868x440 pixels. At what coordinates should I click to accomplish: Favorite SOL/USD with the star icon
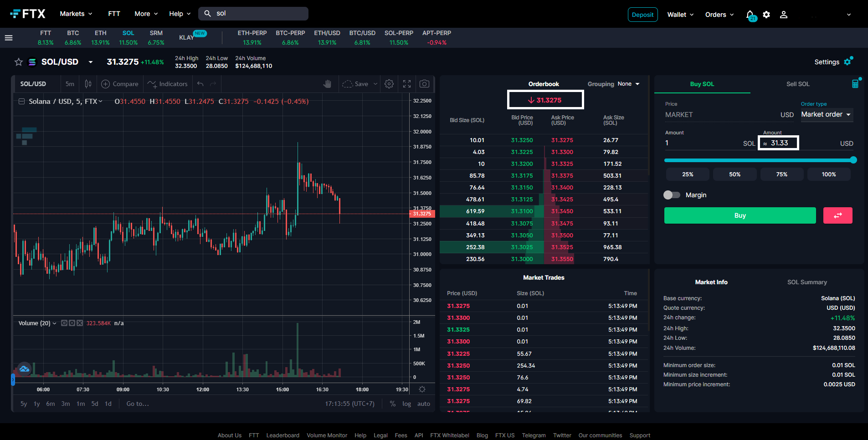click(19, 62)
